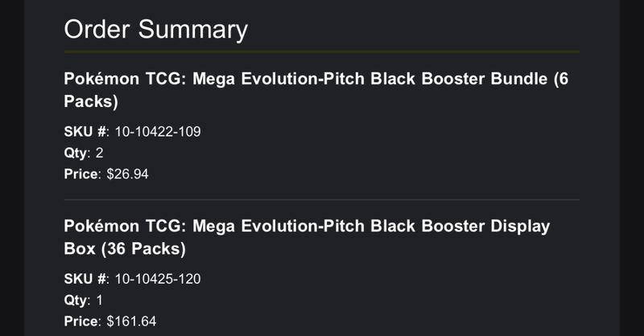Click the Price label under Display Box
644x336 pixels.
(x=81, y=322)
